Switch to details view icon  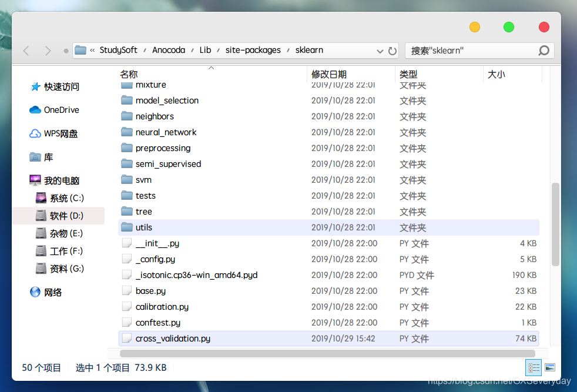click(x=534, y=367)
